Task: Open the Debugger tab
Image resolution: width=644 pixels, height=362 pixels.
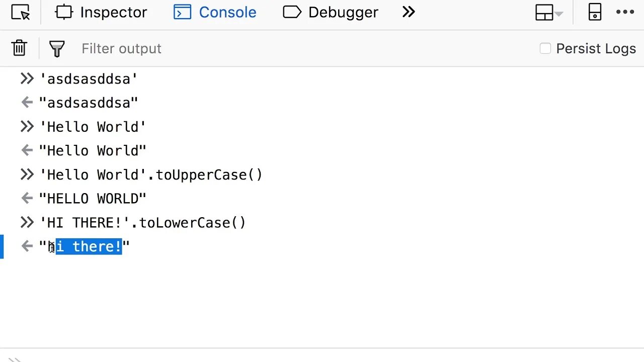Action: pos(331,13)
